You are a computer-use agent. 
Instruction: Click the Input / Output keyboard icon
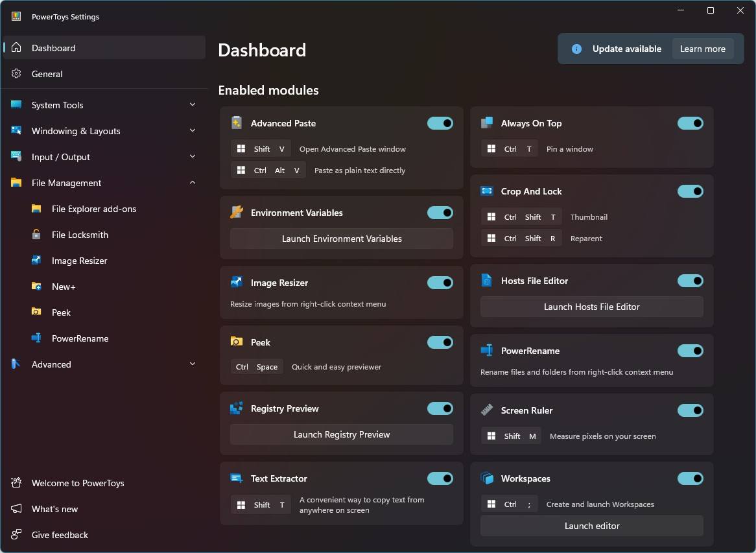pos(16,156)
